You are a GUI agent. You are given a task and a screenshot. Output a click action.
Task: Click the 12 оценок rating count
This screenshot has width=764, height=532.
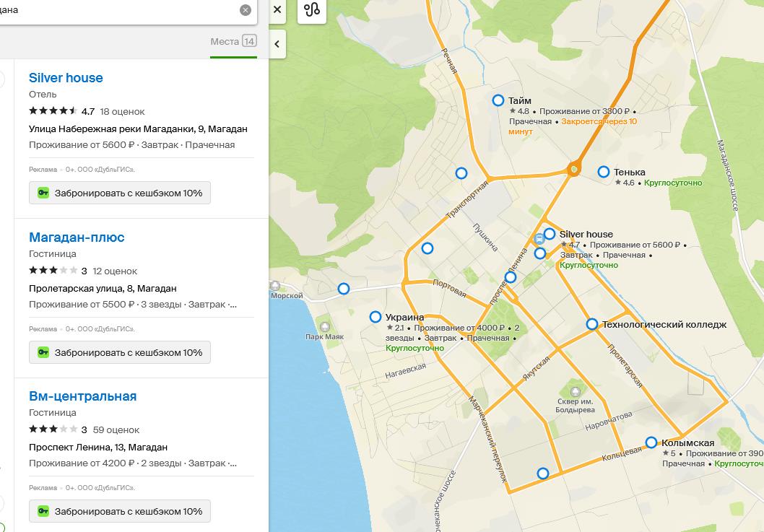[115, 271]
